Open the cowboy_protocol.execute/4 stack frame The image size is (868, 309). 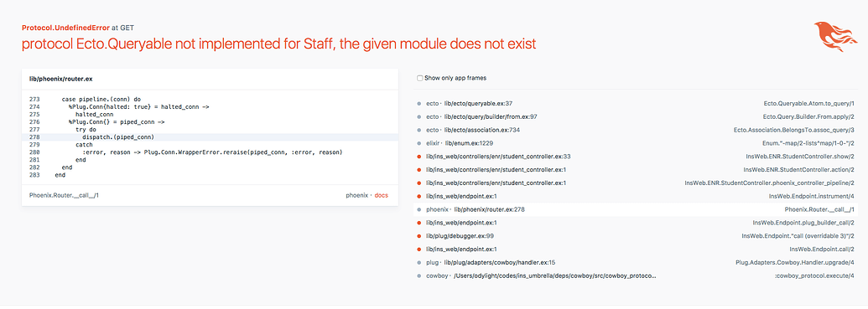pyautogui.click(x=635, y=276)
